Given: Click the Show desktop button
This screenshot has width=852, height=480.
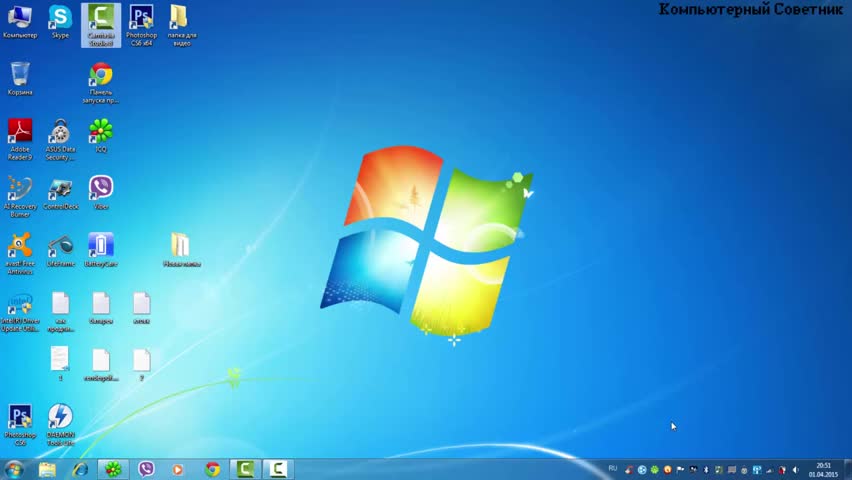Looking at the screenshot, I should 848,470.
